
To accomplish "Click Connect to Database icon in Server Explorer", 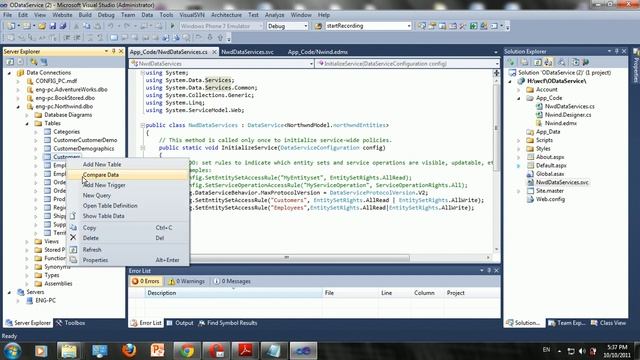I will click(34, 62).
